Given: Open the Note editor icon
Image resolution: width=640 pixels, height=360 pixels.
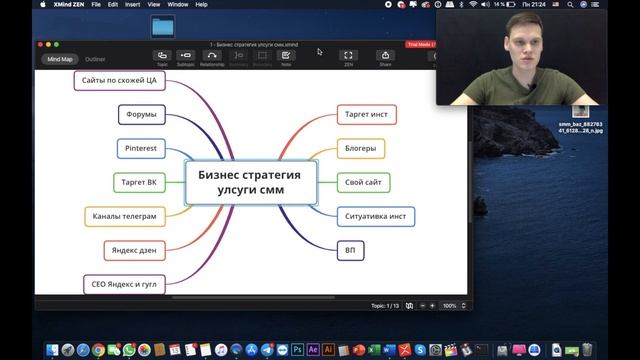Looking at the screenshot, I should (x=286, y=56).
